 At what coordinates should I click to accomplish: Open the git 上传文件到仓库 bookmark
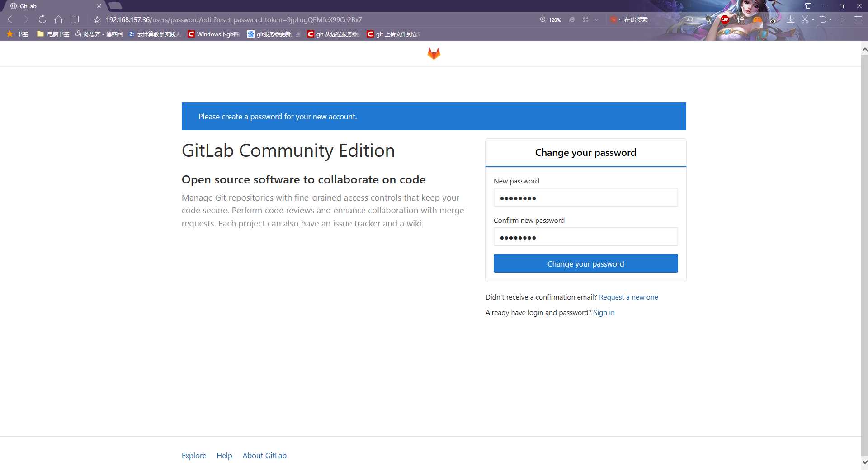393,34
